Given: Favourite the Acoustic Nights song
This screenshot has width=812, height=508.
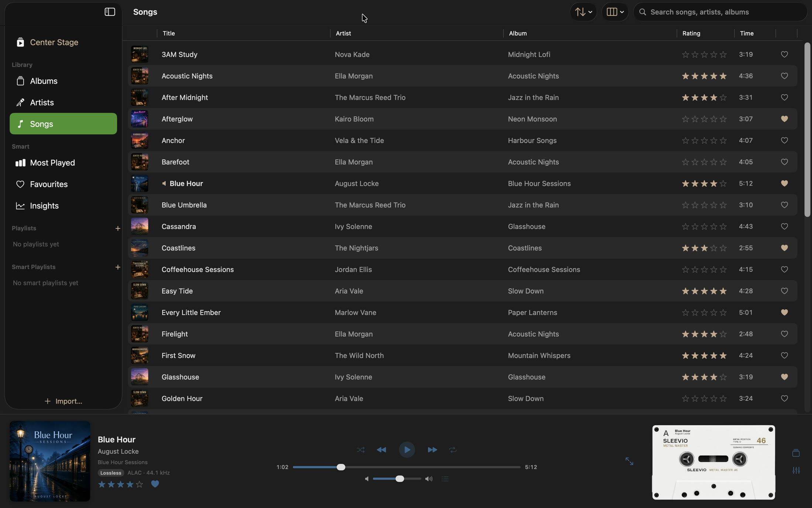Looking at the screenshot, I should click(784, 76).
